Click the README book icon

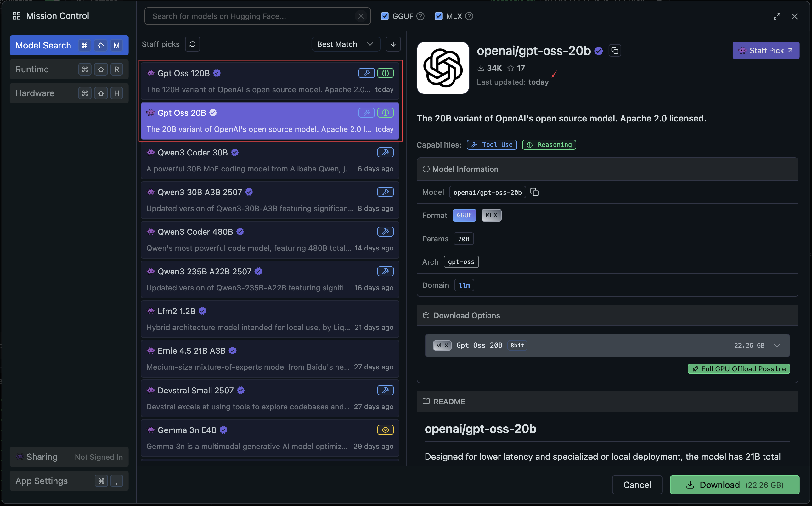click(x=426, y=402)
